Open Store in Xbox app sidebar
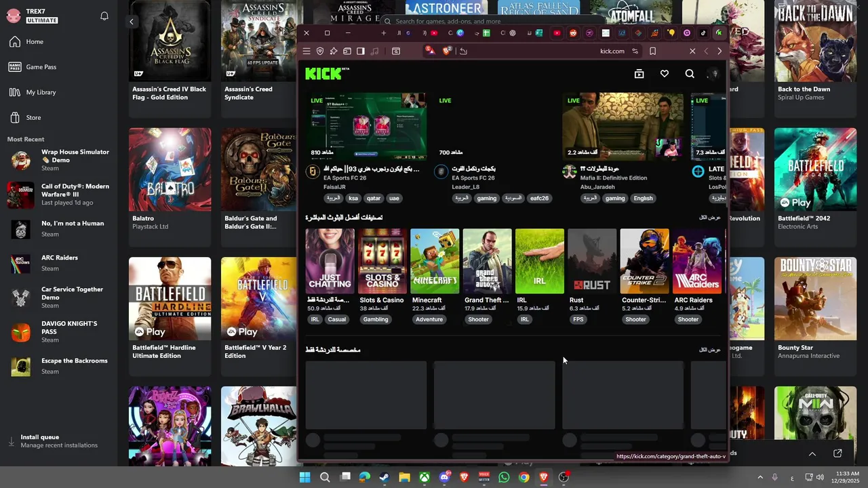 click(x=33, y=117)
